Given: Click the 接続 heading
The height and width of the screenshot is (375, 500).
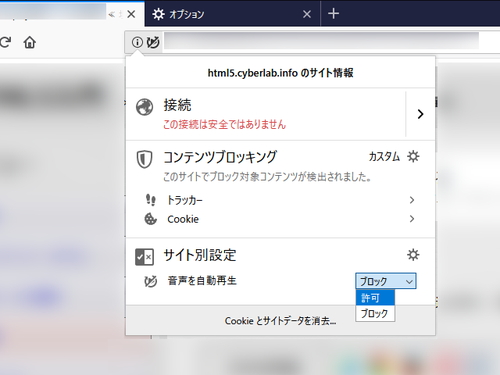Looking at the screenshot, I should 177,105.
